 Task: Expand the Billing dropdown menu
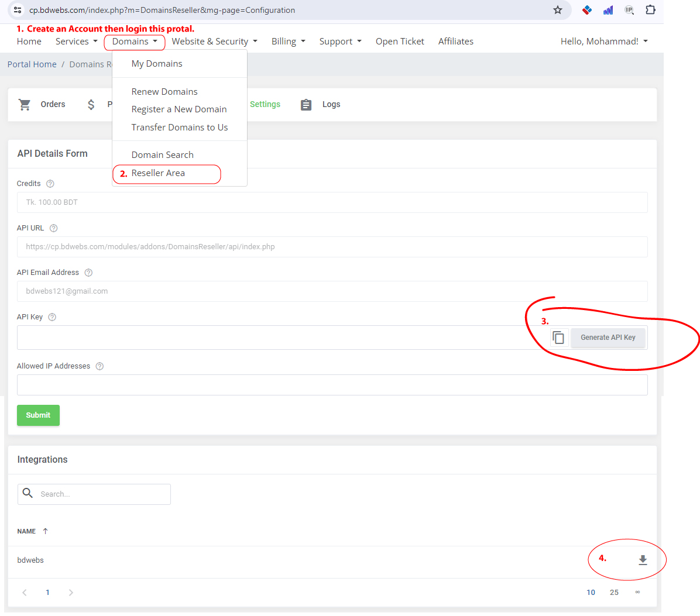pos(289,42)
